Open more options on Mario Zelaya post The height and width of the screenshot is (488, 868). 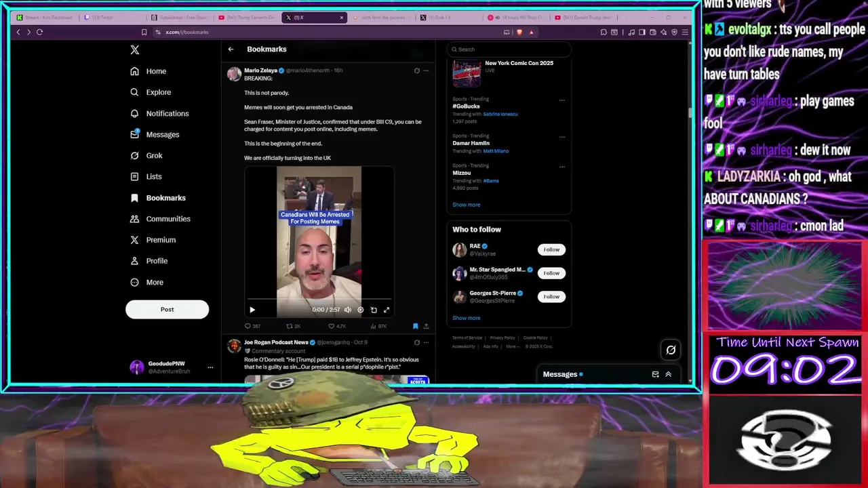426,70
